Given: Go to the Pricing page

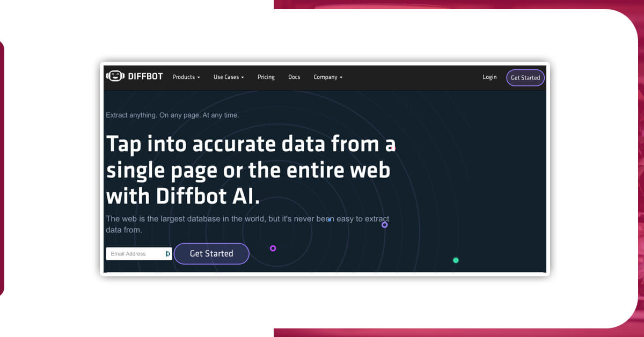Looking at the screenshot, I should coord(266,77).
